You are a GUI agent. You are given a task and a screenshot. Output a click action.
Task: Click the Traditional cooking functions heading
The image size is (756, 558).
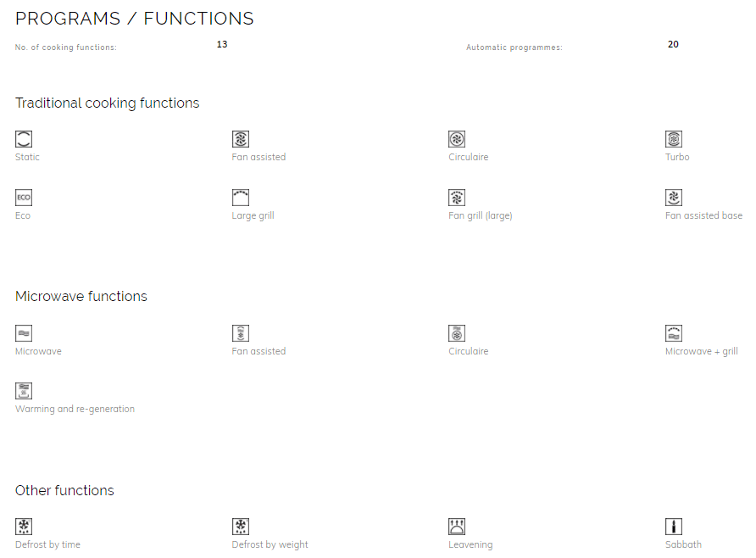(x=107, y=103)
